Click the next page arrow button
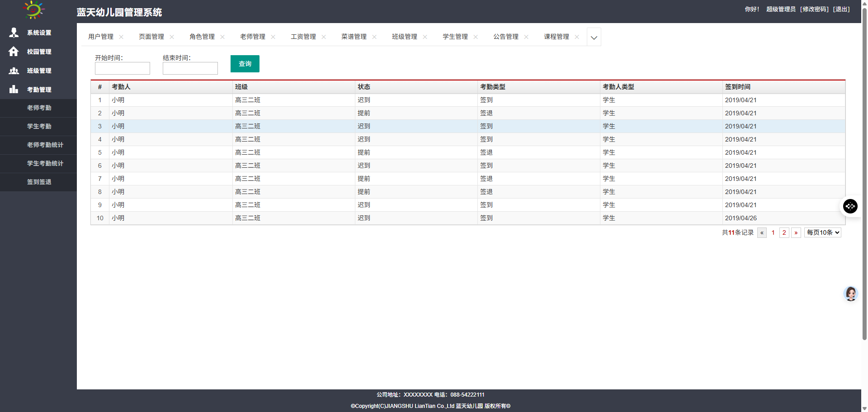Image resolution: width=868 pixels, height=412 pixels. click(x=796, y=232)
